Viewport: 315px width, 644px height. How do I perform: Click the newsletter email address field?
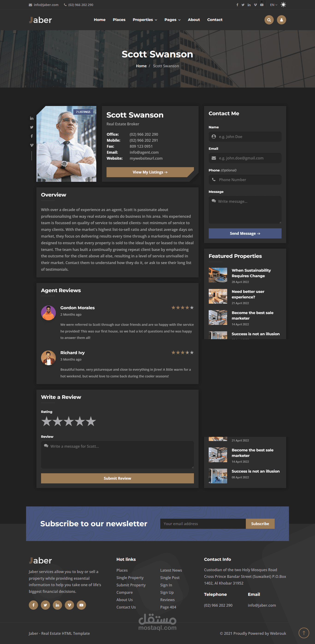point(203,524)
